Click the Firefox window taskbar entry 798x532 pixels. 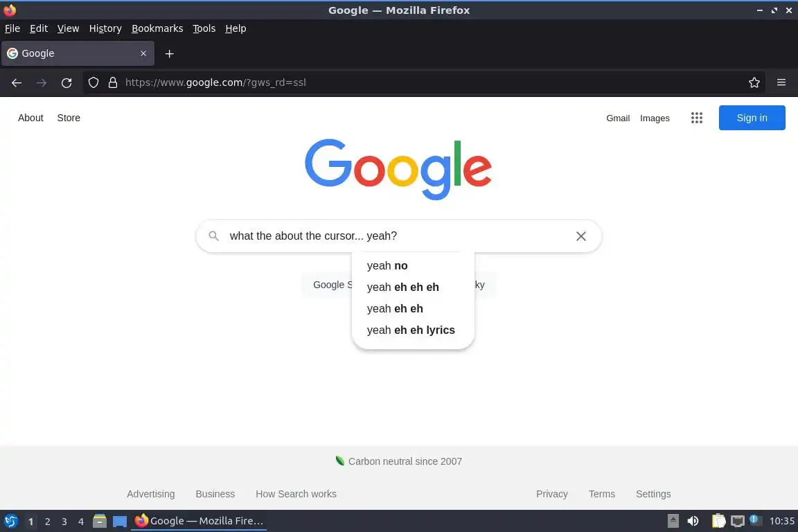coord(199,521)
